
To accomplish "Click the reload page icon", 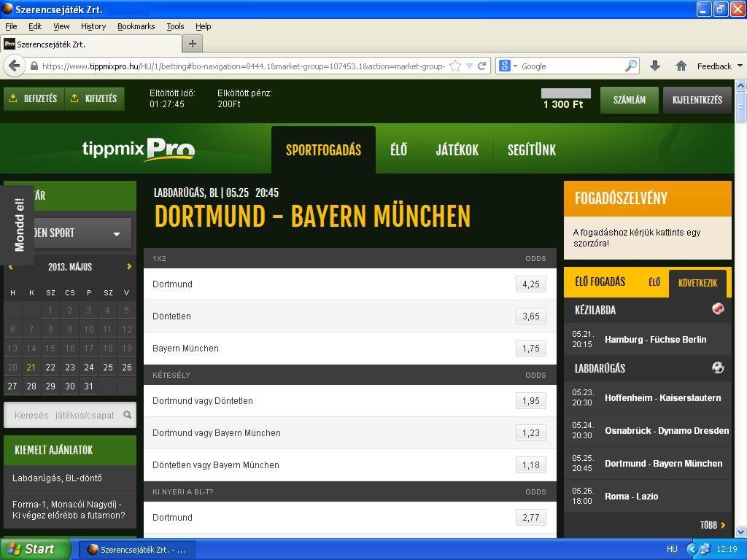I will 482,66.
